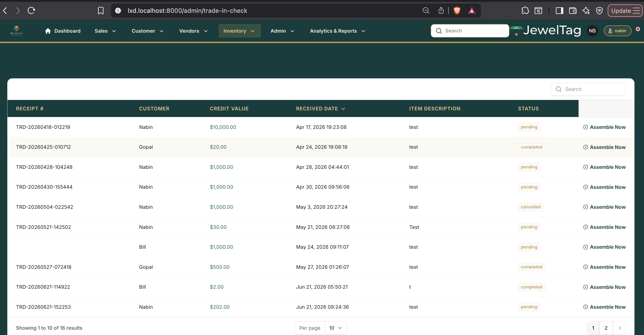View site information icon in address bar
This screenshot has width=644, height=335.
tap(118, 11)
